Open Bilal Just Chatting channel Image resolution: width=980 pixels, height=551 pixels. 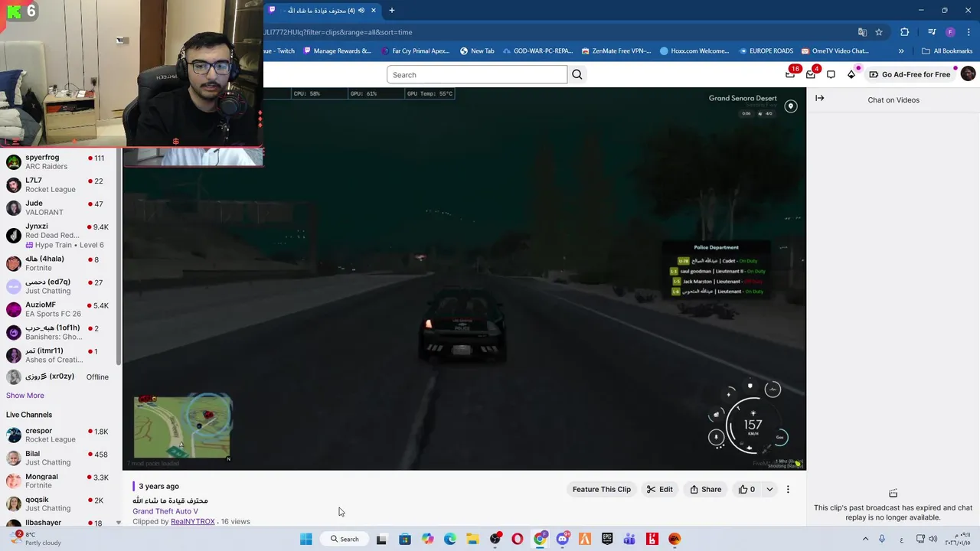(60, 458)
